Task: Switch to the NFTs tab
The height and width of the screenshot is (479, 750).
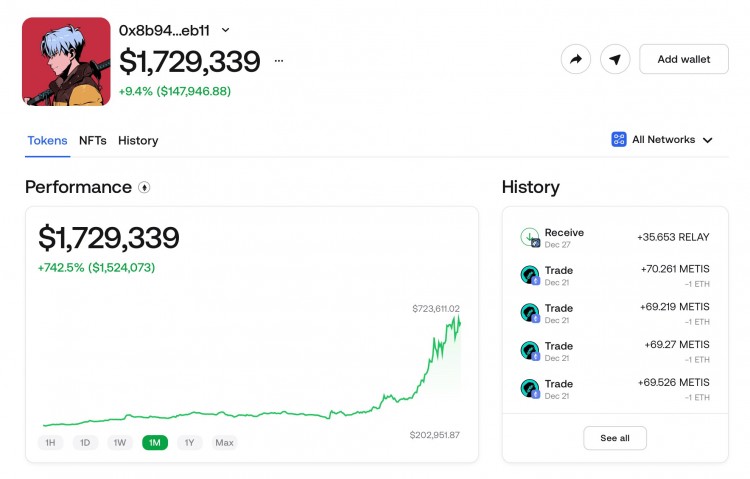Action: (x=93, y=141)
